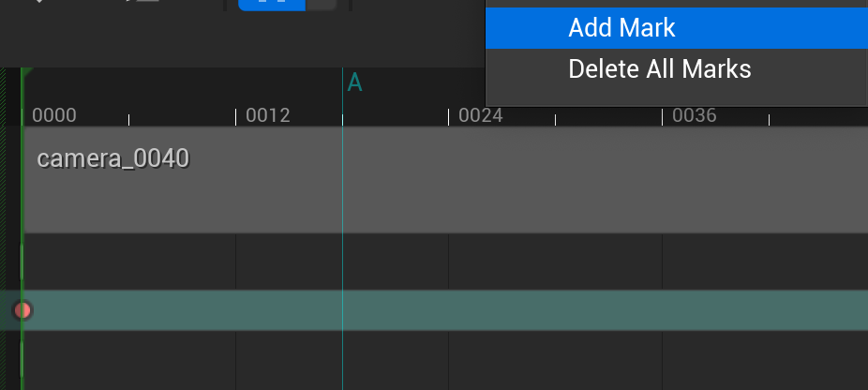Select the teal mark labeled A
This screenshot has width=868, height=390.
tap(354, 83)
